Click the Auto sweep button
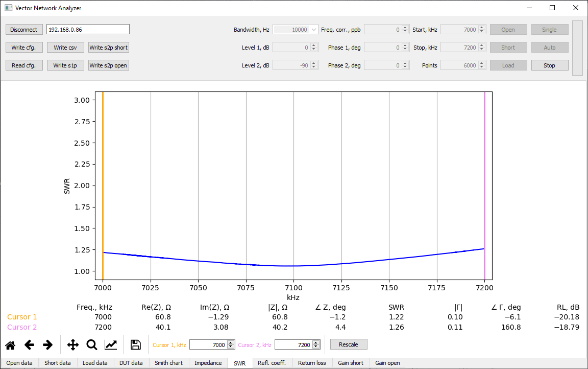 549,48
